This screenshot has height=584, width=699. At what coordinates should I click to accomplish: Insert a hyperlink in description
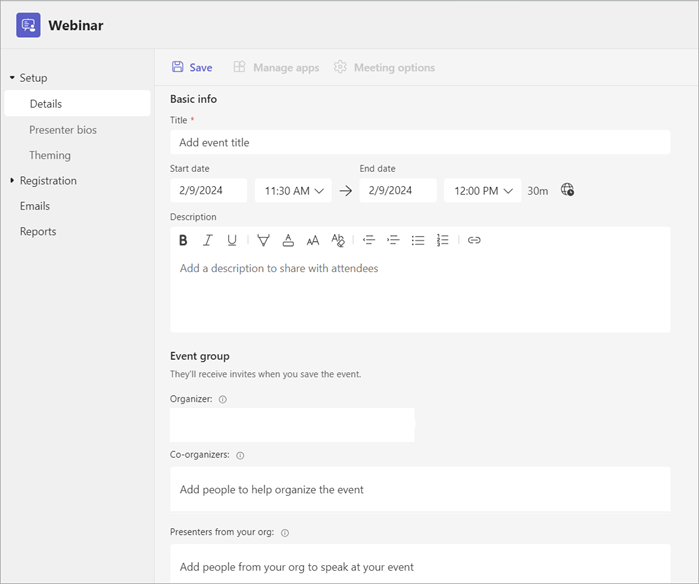coord(474,240)
